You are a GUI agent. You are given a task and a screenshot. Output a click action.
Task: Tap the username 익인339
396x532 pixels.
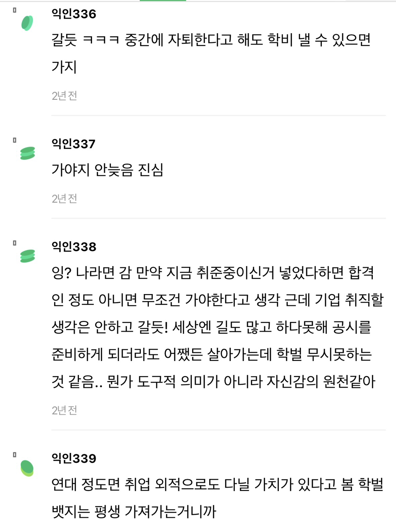[74, 459]
